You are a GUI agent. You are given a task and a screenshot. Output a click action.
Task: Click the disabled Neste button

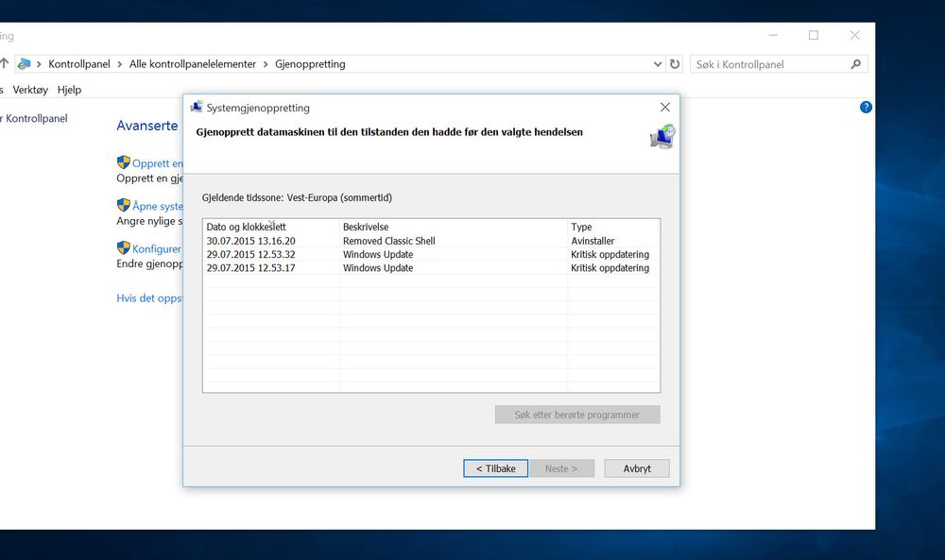tap(561, 468)
